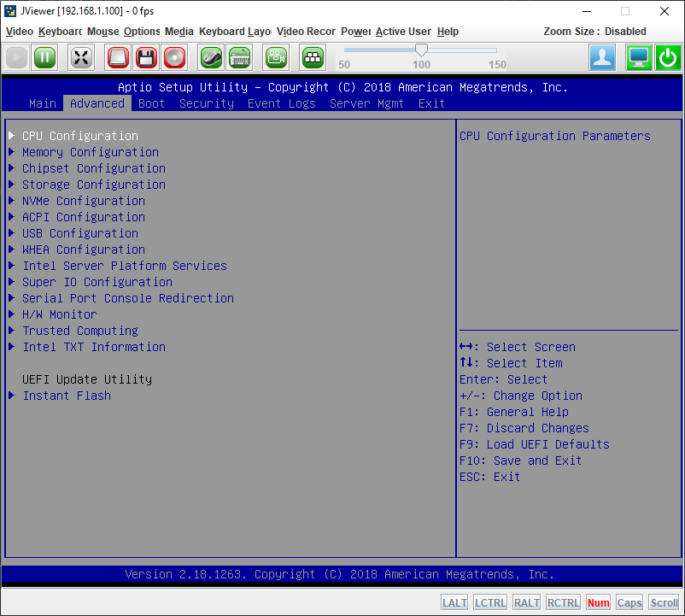
Task: Pause the video redirection
Action: (44, 57)
